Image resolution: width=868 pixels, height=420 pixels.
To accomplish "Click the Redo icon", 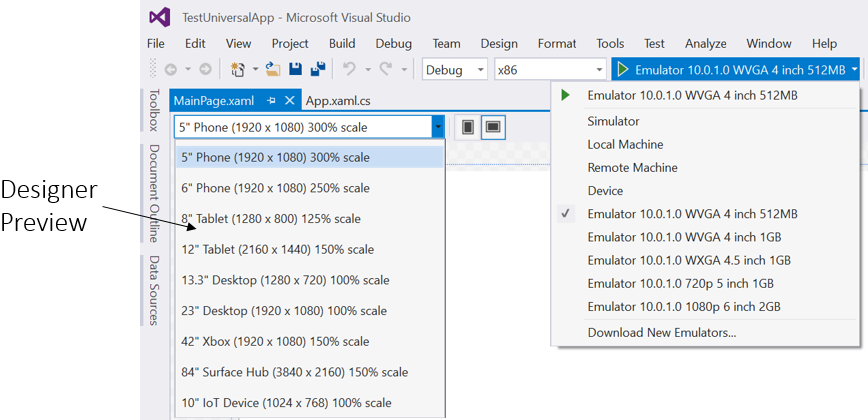I will tap(386, 69).
